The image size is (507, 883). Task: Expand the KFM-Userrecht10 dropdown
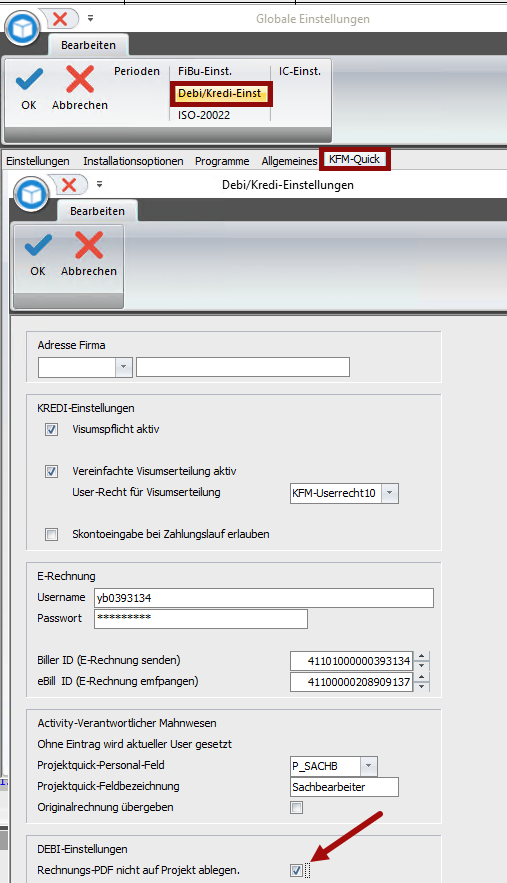pos(390,493)
